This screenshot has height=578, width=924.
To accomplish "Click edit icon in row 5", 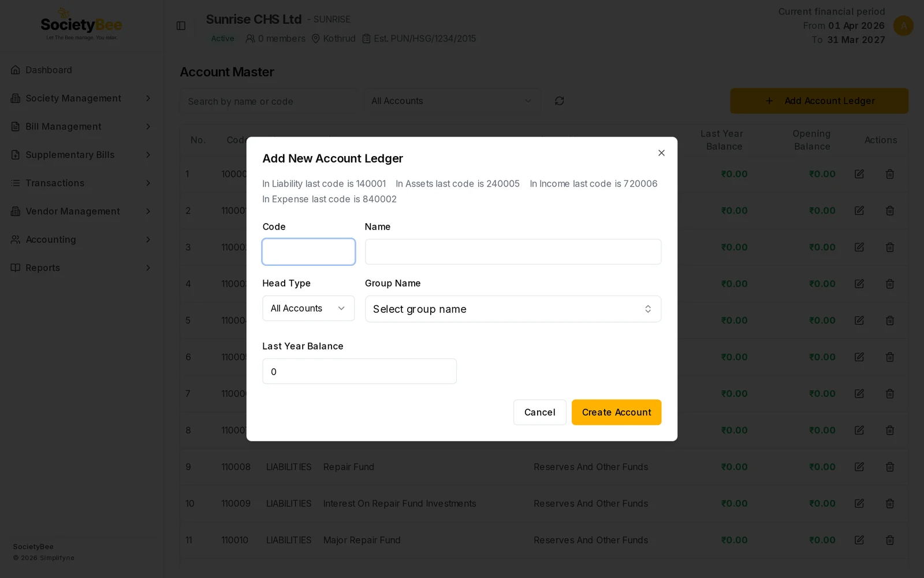I will pyautogui.click(x=859, y=320).
